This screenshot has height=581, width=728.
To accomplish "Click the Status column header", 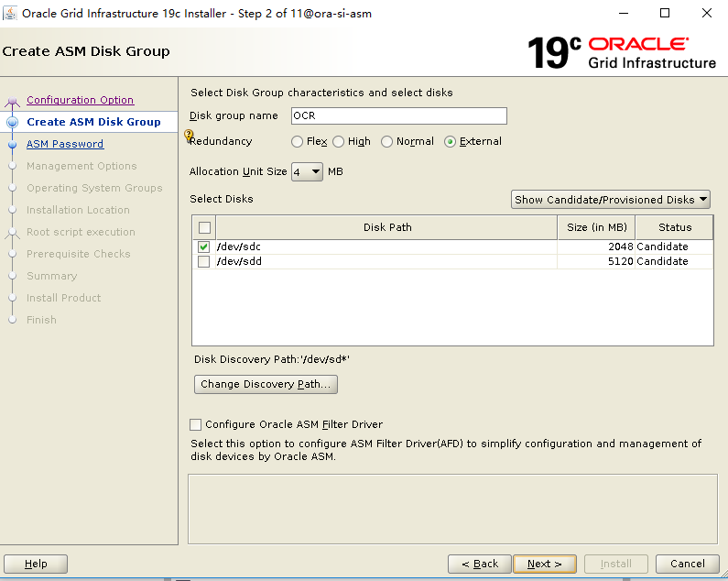I will coord(675,227).
